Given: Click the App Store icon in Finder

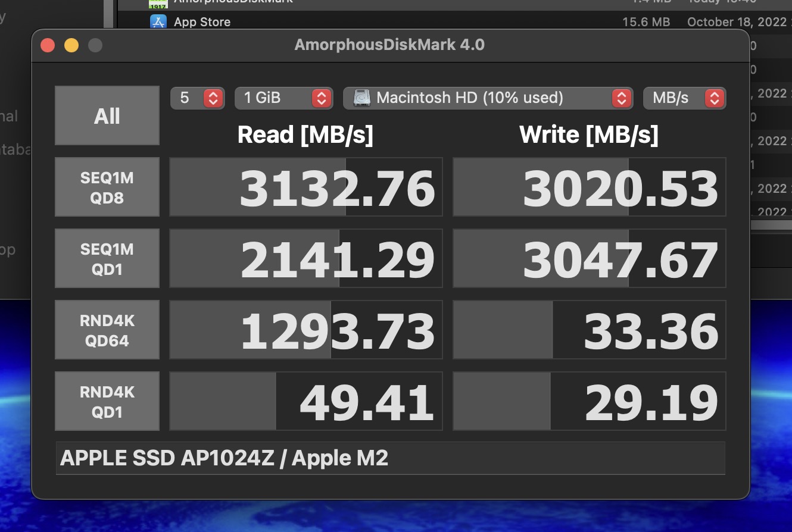Looking at the screenshot, I should (158, 22).
